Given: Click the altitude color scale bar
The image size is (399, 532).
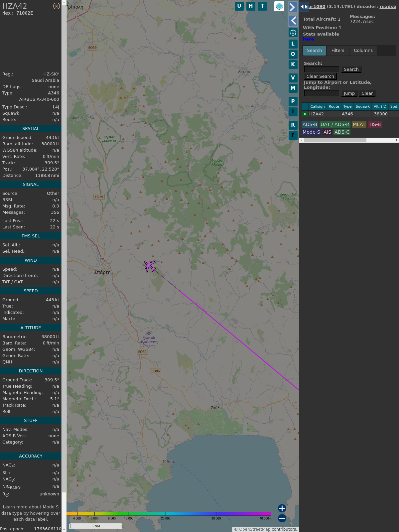Looking at the screenshot, I should click(x=169, y=514).
